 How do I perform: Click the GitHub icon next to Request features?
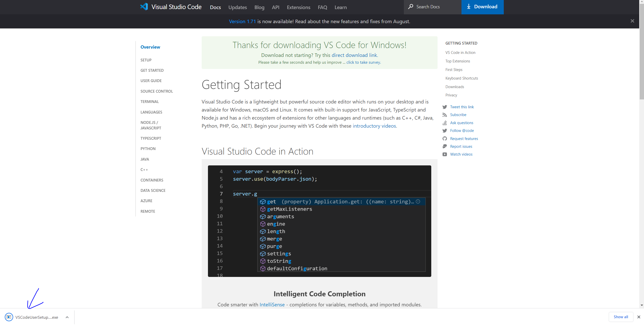coord(445,138)
